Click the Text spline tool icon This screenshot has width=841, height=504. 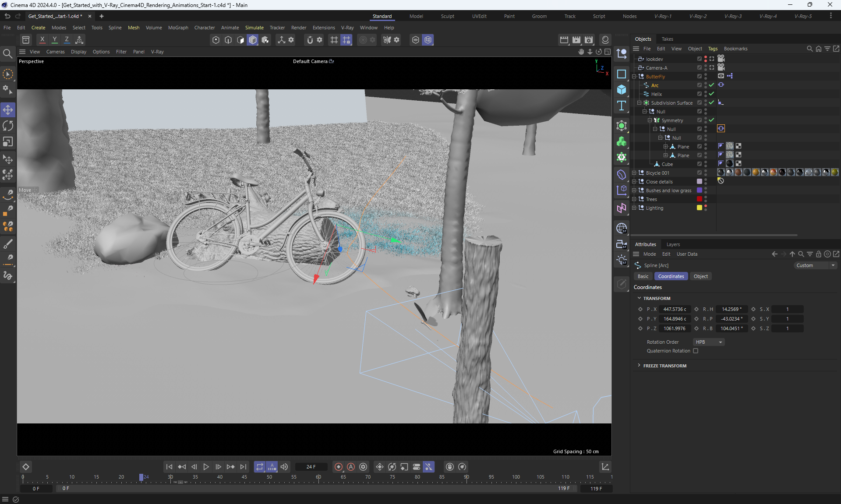[621, 106]
